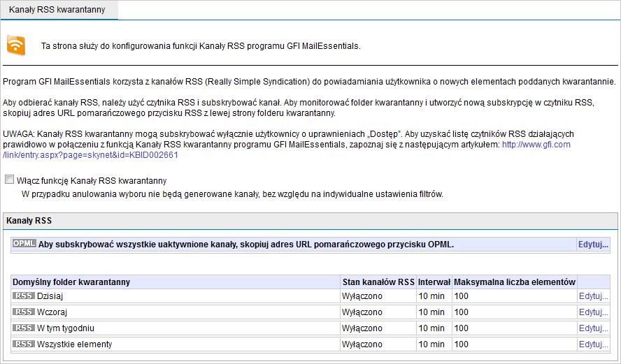Click the Interwał column header

click(x=434, y=282)
